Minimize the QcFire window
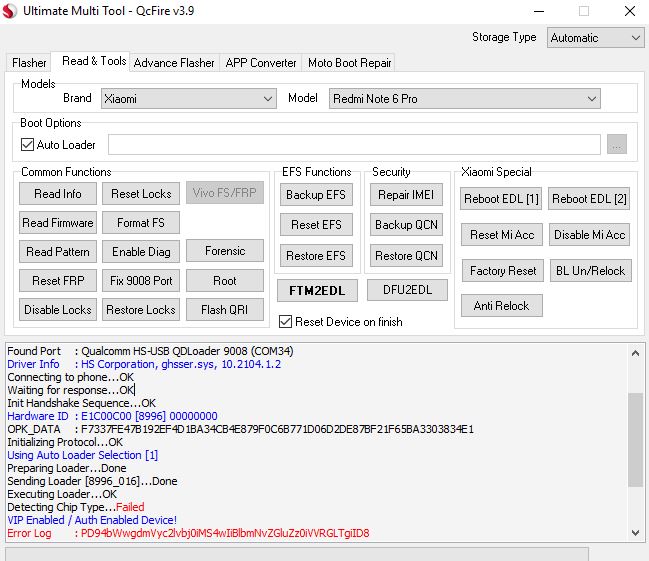The image size is (649, 561). click(x=539, y=11)
